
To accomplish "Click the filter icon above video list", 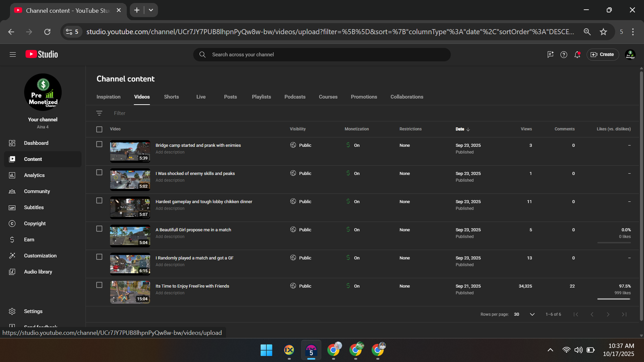I will [99, 113].
